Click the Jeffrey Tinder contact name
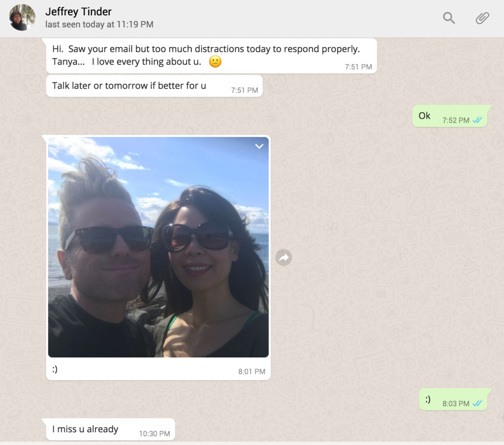The height and width of the screenshot is (445, 504). point(78,12)
